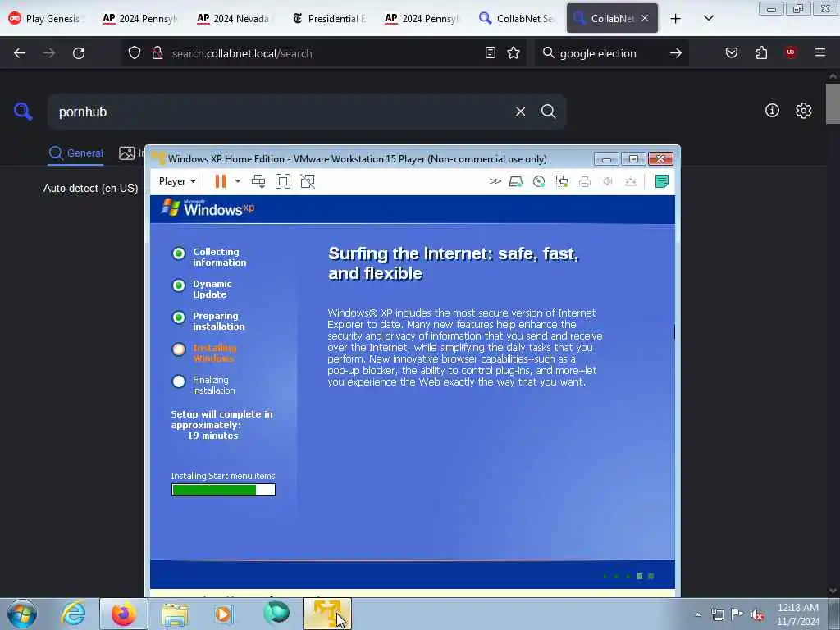Enter VMware full screen mode

click(283, 181)
